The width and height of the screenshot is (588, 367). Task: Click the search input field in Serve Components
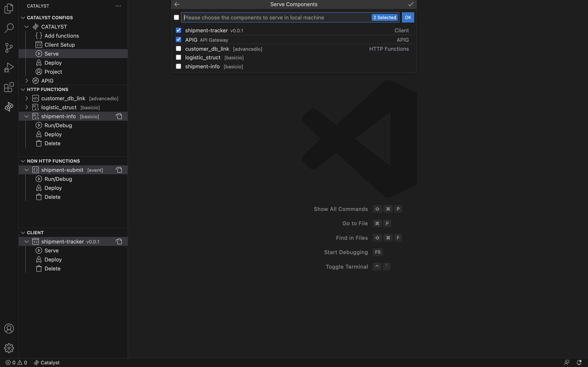pos(277,17)
